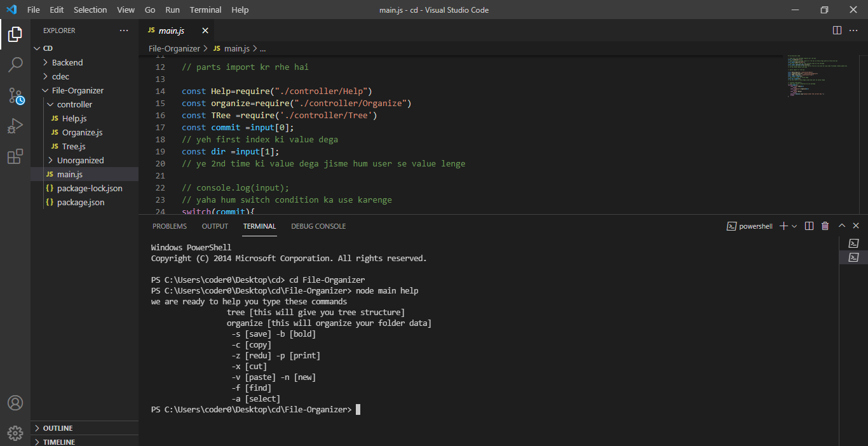Click the Explorer more actions ellipsis
This screenshot has width=868, height=446.
(123, 30)
